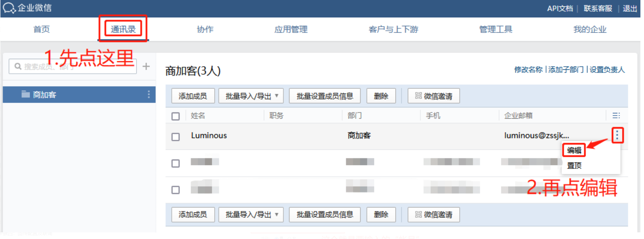Select the 商加客 department in the sidebar tree
644x239 pixels.
point(79,95)
